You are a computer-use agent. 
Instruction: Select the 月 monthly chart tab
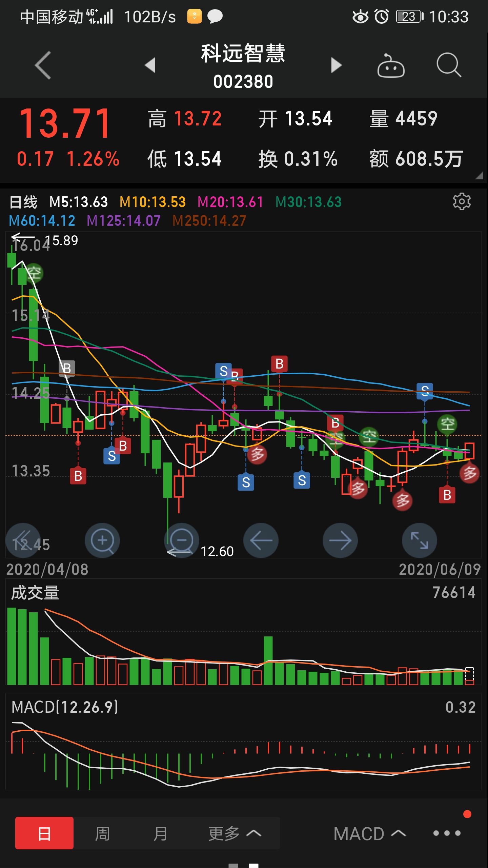coord(160,833)
